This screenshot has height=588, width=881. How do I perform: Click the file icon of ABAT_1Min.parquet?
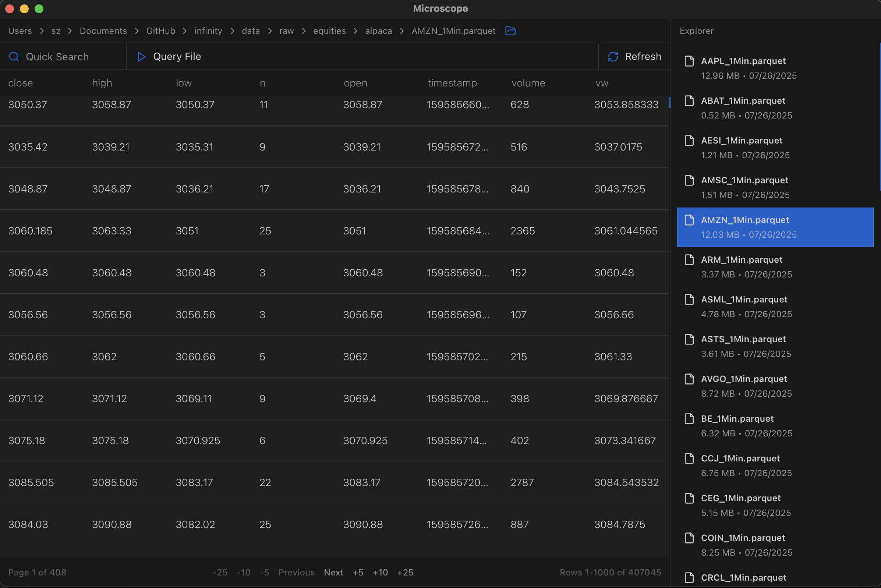click(x=689, y=100)
